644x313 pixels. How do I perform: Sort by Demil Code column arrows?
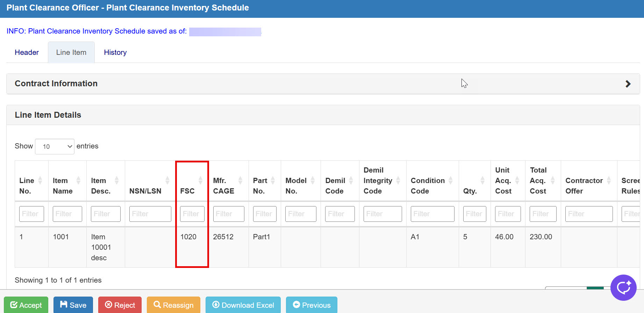[x=351, y=180]
